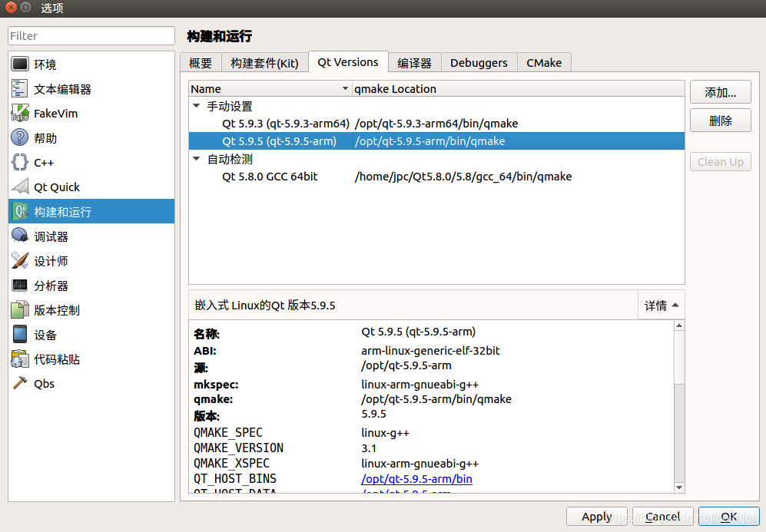Open the Debuggers tab
This screenshot has width=766, height=532.
click(479, 63)
